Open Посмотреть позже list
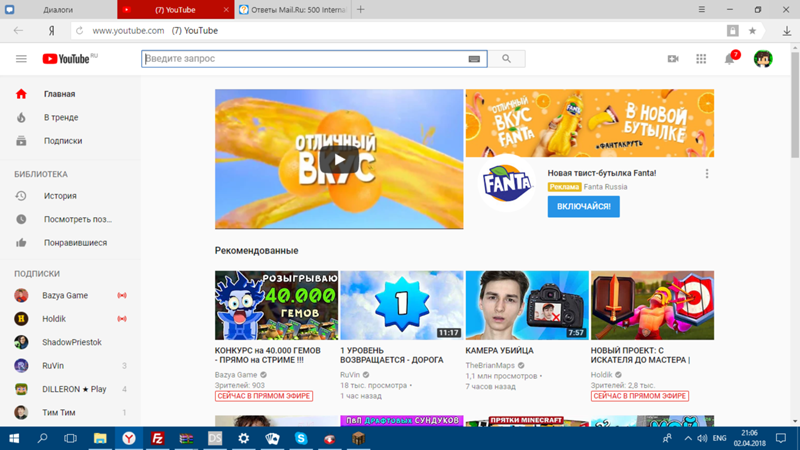This screenshot has width=800, height=450. pos(70,219)
